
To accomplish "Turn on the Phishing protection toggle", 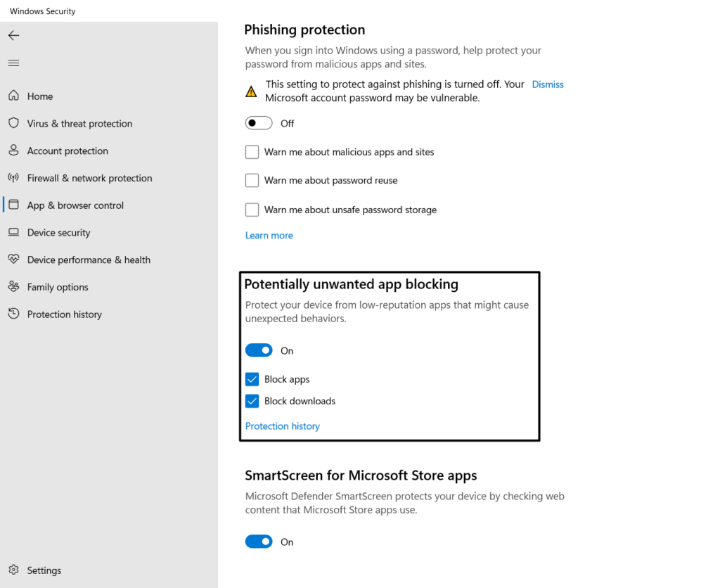I will click(259, 123).
